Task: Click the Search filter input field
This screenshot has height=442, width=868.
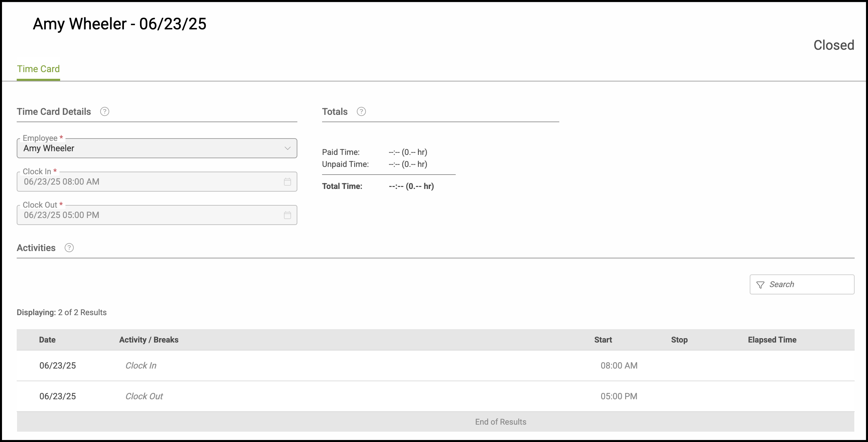Action: click(809, 284)
